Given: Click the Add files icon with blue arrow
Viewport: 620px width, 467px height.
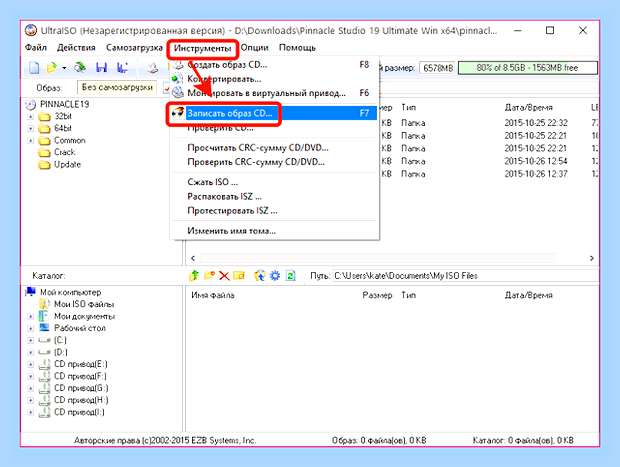Looking at the screenshot, I should pos(259,275).
